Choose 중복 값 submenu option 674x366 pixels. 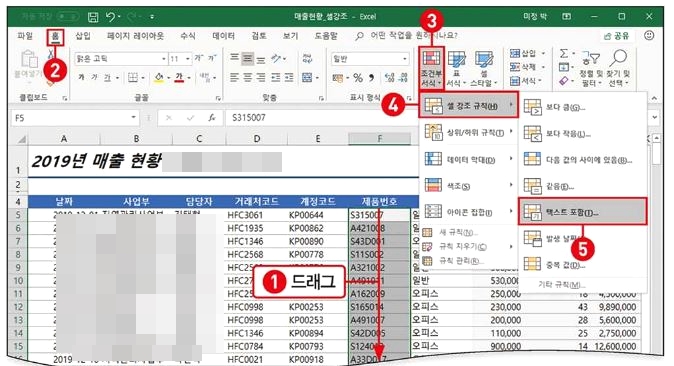point(582,265)
